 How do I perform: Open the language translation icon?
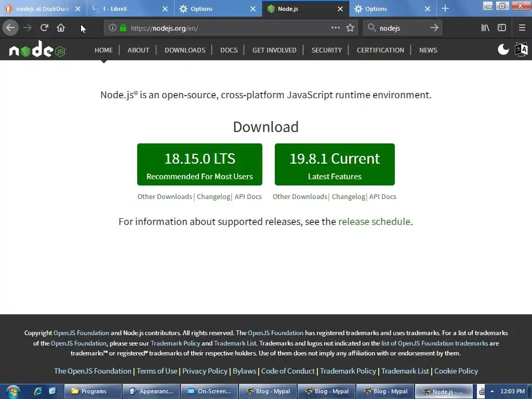coord(521,49)
